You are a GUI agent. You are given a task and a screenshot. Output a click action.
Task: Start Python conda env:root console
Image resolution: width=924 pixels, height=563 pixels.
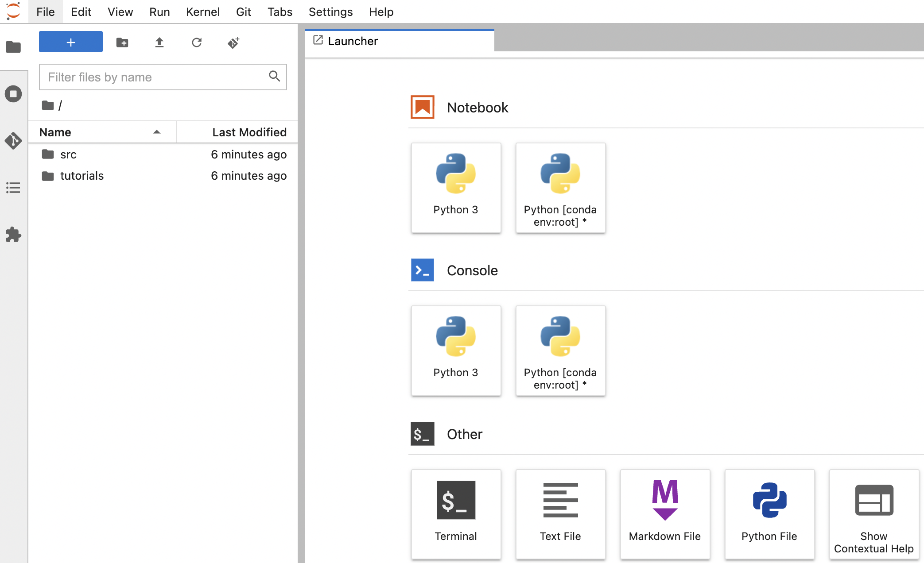[560, 351]
